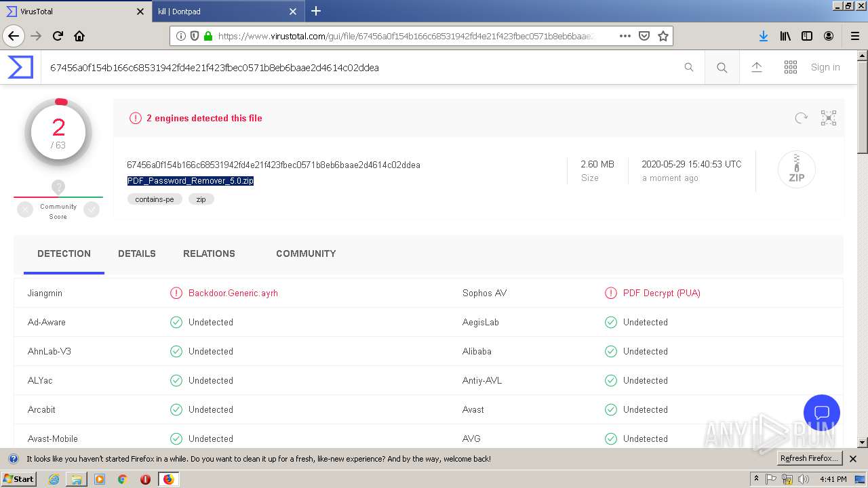Click the full SHA-256 hash text
This screenshot has width=868, height=488.
coord(273,165)
